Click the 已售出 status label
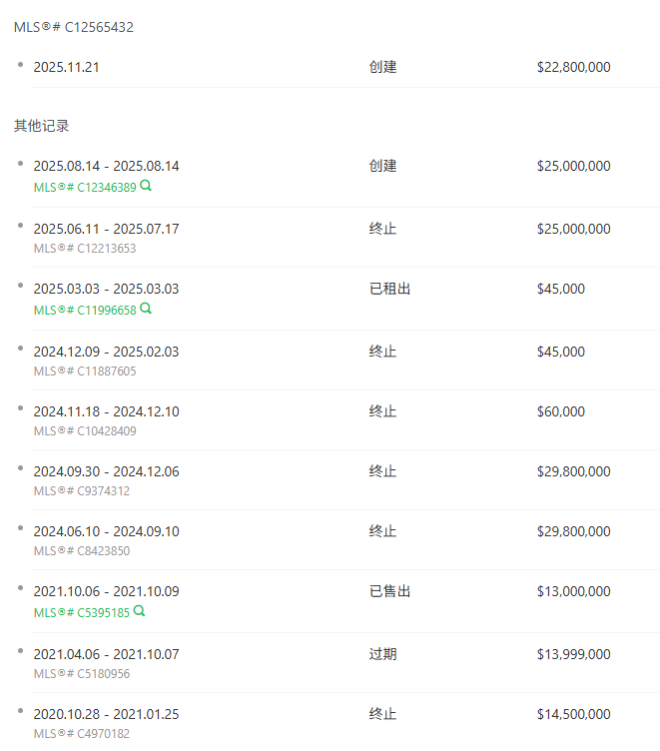660x751 pixels. [x=390, y=592]
